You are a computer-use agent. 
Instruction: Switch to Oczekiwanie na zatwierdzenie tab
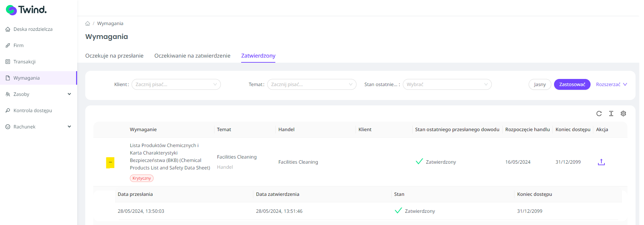[x=192, y=56]
